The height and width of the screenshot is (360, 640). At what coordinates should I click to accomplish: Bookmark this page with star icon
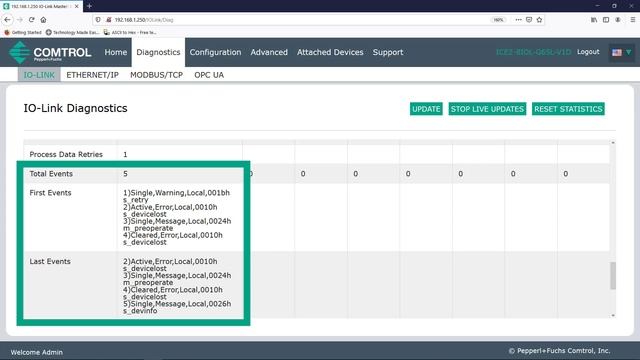pyautogui.click(x=539, y=20)
